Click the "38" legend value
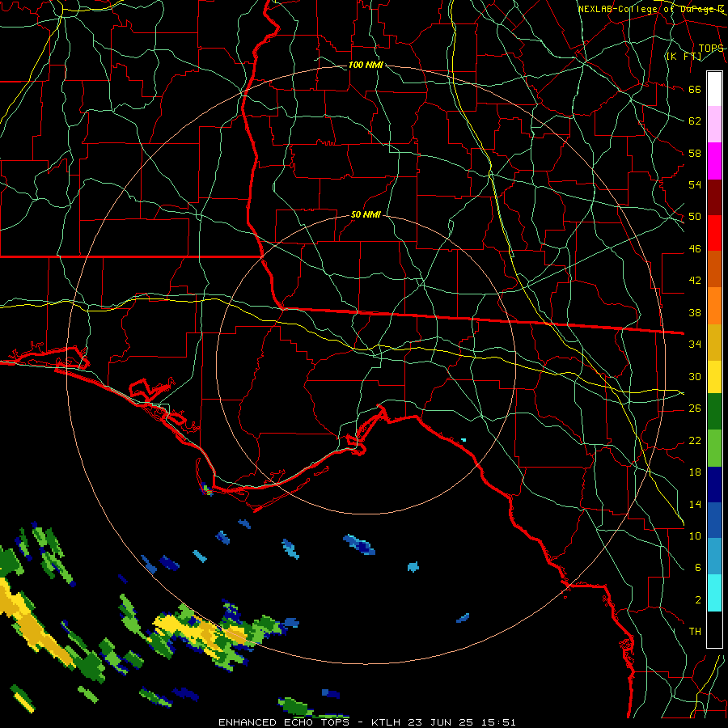 695,313
